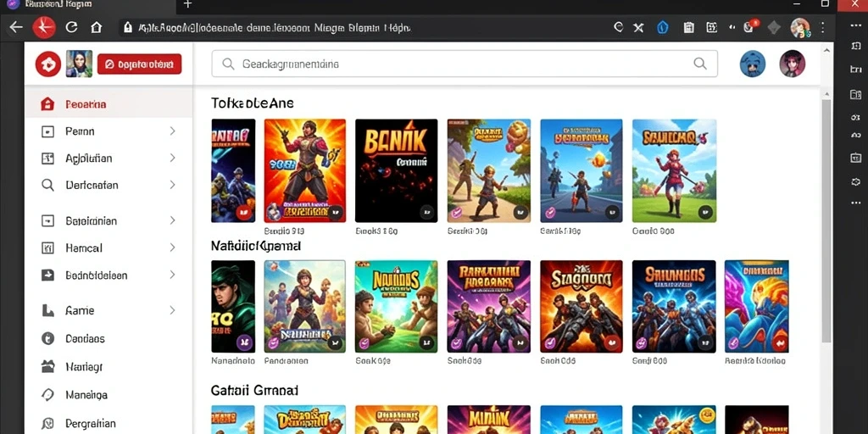Open the dark-haired avatar in header

[x=793, y=64]
